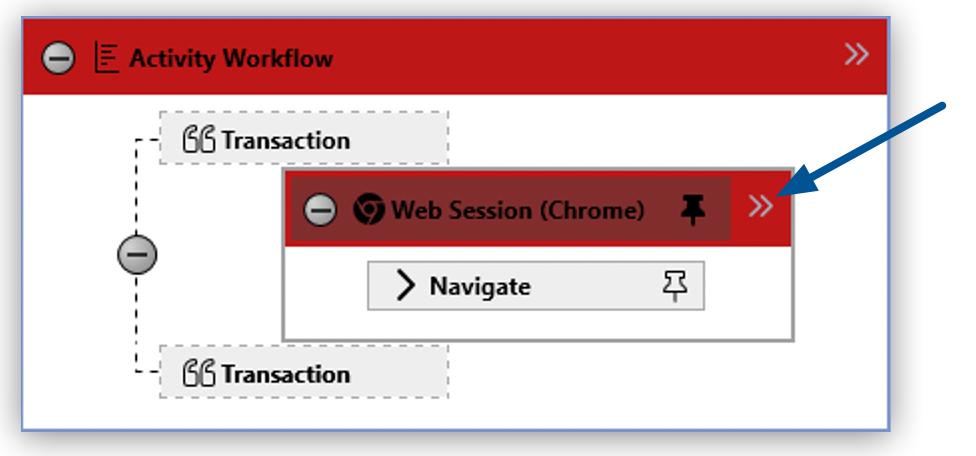Toggle the outline pin on Navigate

click(x=676, y=286)
